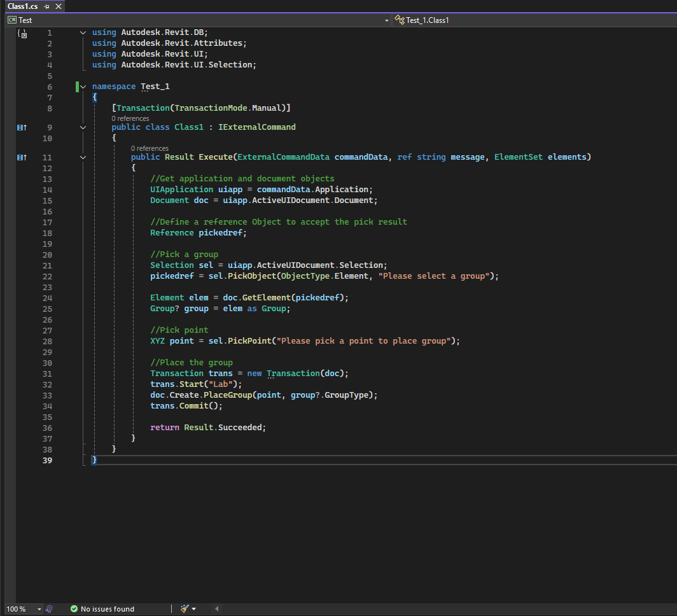
Task: Click the horizontal scrollbar left arrow
Action: pos(216,608)
